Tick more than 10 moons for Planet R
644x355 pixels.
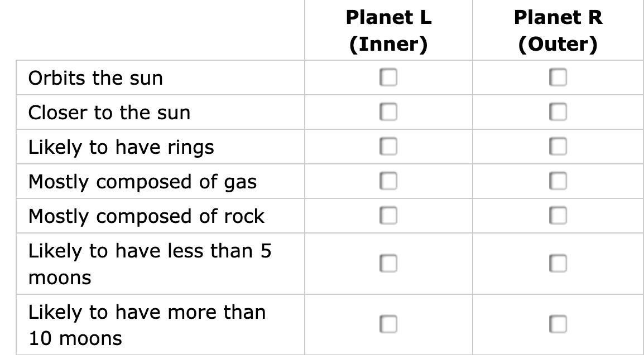click(558, 324)
